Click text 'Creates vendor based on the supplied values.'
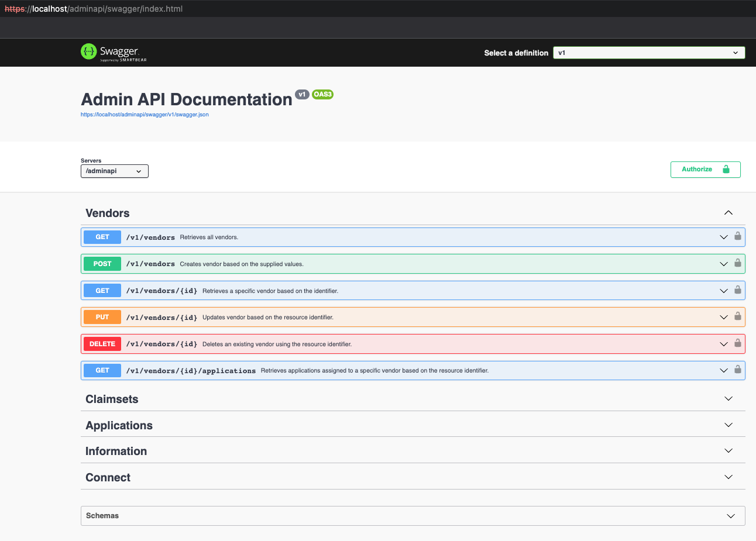756x541 pixels. coord(242,264)
